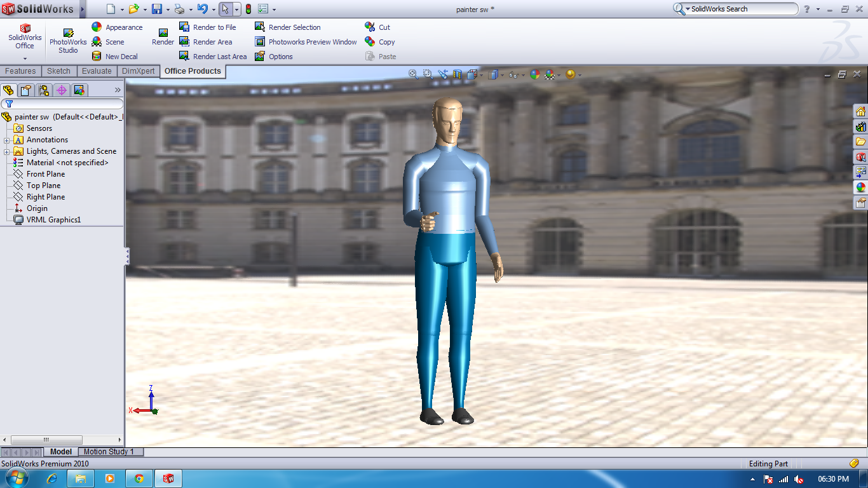Save the document with disk icon
The height and width of the screenshot is (488, 868).
click(157, 10)
